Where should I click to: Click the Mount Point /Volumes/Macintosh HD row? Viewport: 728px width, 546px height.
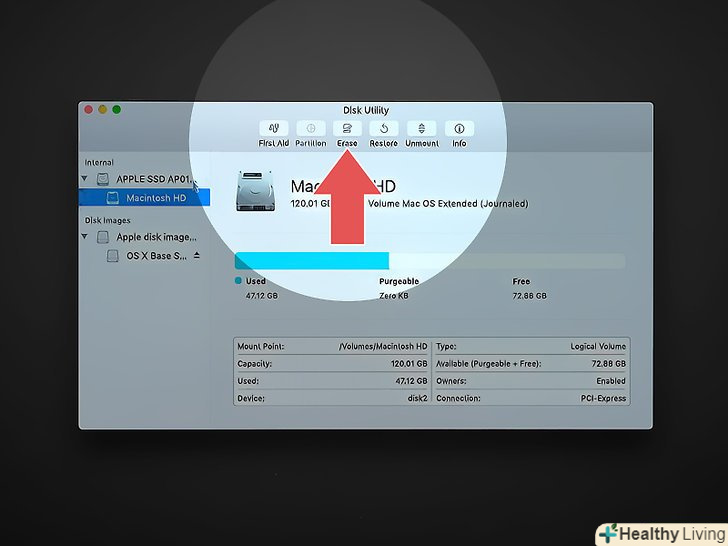[332, 346]
